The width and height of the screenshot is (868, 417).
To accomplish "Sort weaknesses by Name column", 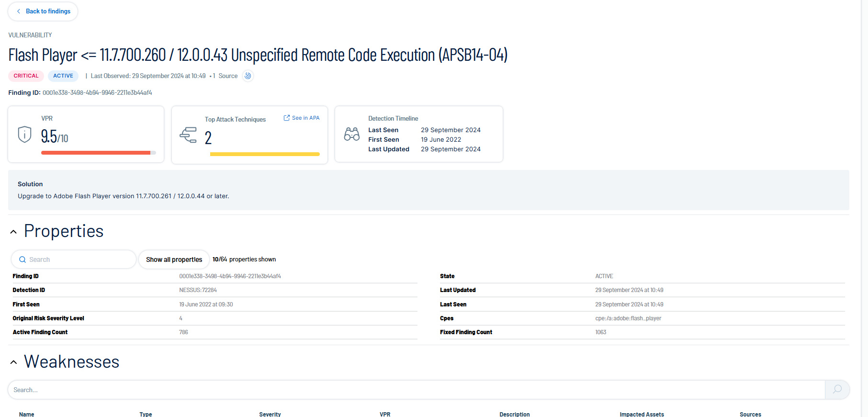I will [27, 414].
